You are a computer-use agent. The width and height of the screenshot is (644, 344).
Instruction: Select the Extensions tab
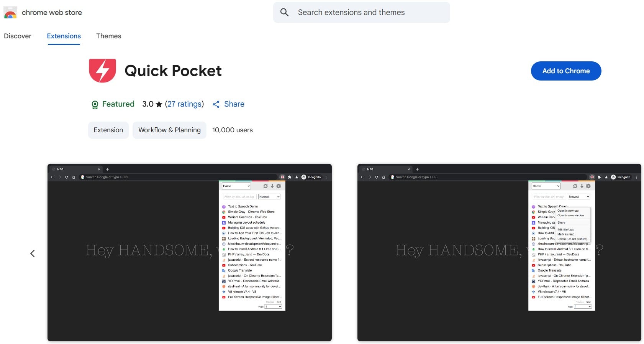(x=64, y=36)
